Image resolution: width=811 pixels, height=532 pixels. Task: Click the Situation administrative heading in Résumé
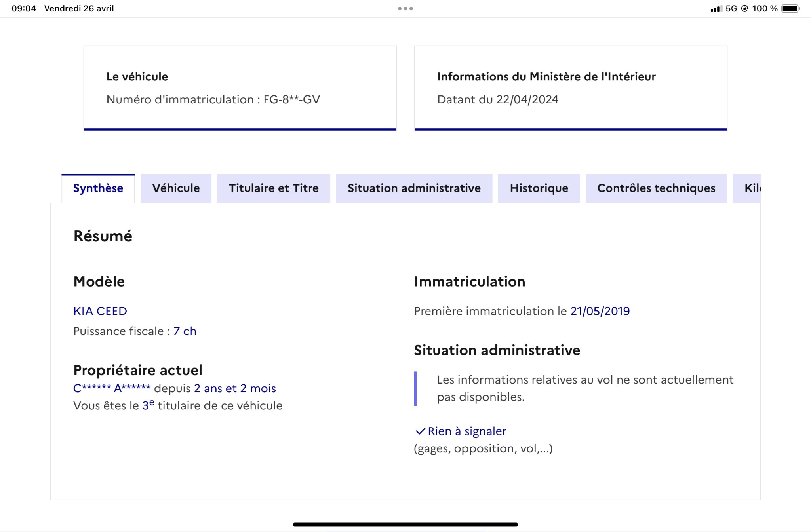coord(497,350)
